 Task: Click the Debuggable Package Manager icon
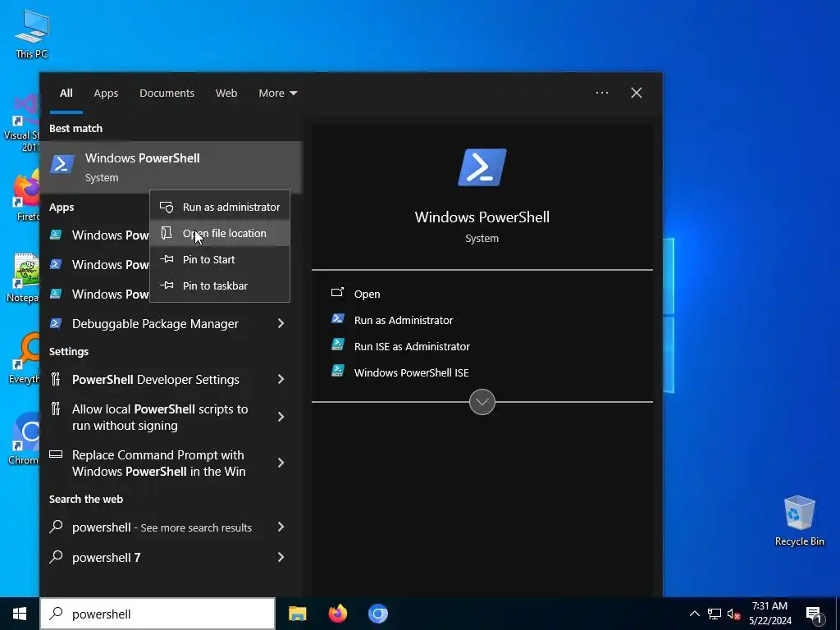click(56, 323)
